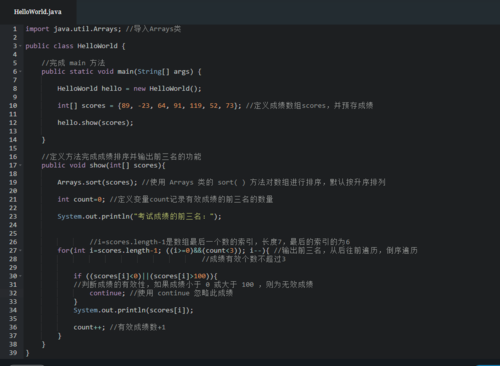The image size is (500, 366).
Task: Click the closing brace on line 39
Action: 27,353
